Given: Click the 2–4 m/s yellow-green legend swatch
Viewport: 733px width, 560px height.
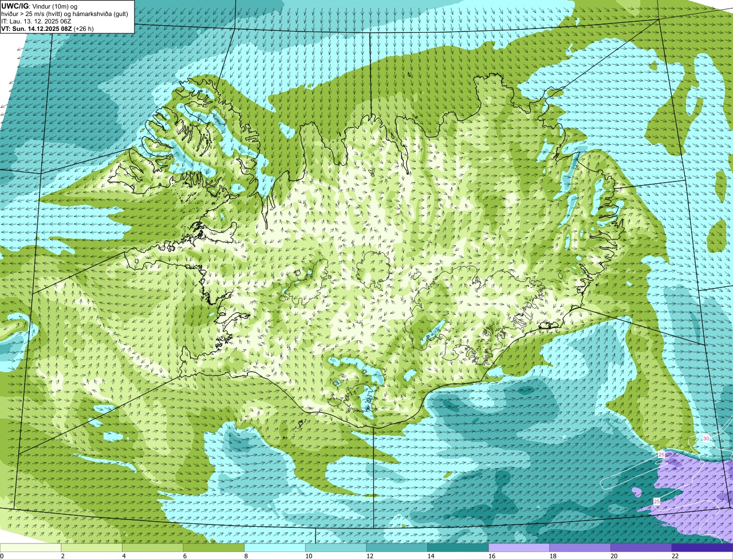Looking at the screenshot, I should tap(92, 547).
